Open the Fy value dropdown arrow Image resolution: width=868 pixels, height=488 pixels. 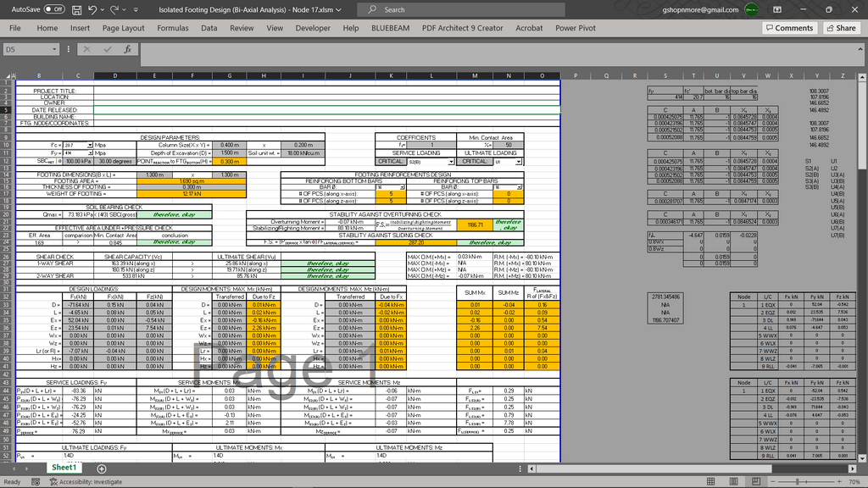pyautogui.click(x=90, y=152)
